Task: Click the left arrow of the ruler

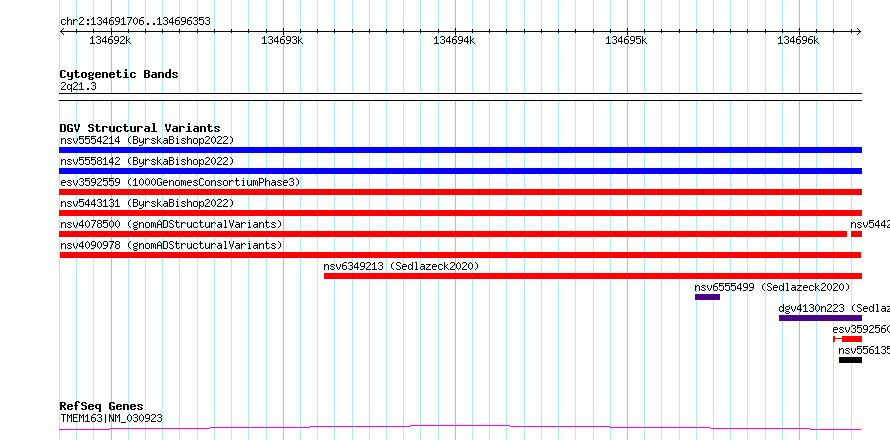Action: click(62, 32)
